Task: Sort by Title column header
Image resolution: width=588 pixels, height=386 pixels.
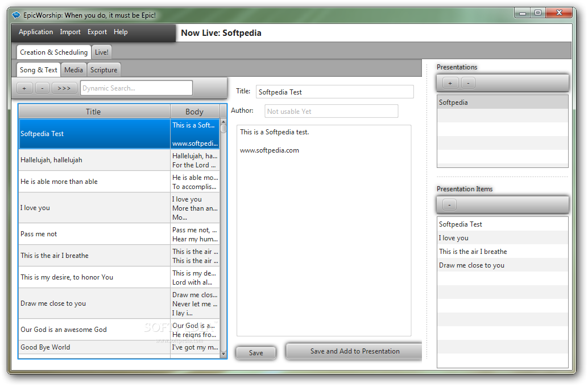Action: pyautogui.click(x=94, y=112)
